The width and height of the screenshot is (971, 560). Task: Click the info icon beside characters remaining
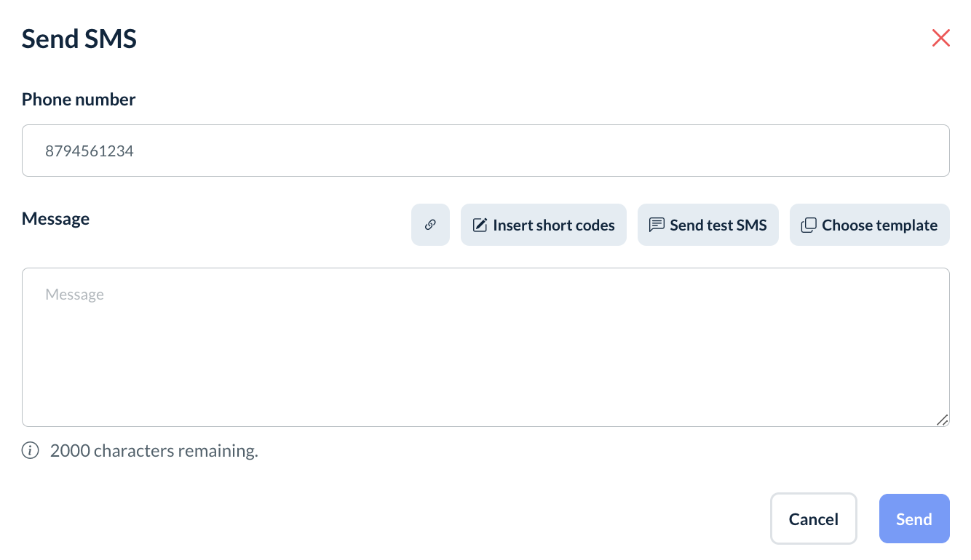click(x=30, y=451)
